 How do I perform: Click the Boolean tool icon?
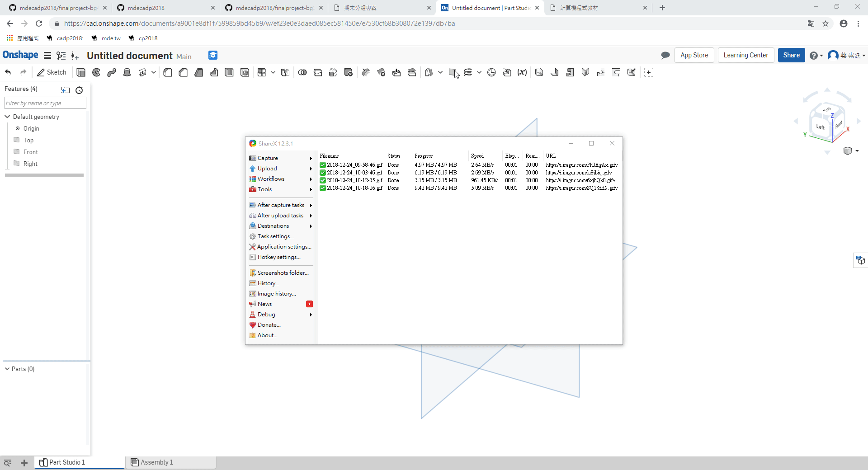(x=302, y=72)
